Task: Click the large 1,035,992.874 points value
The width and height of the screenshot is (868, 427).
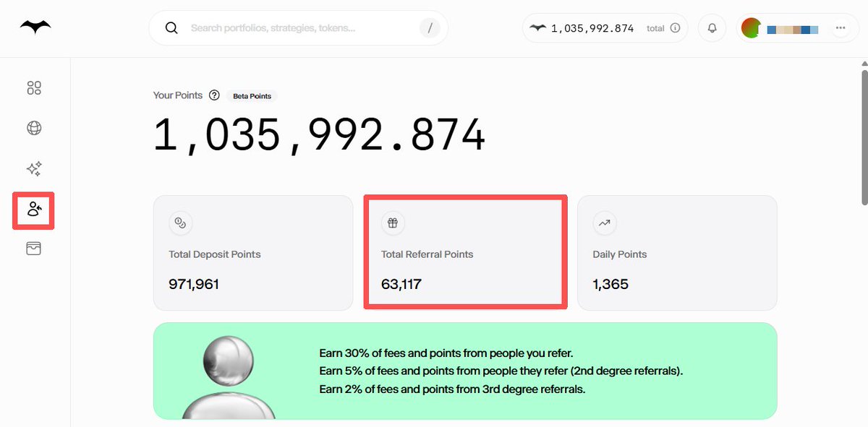Action: pos(319,135)
